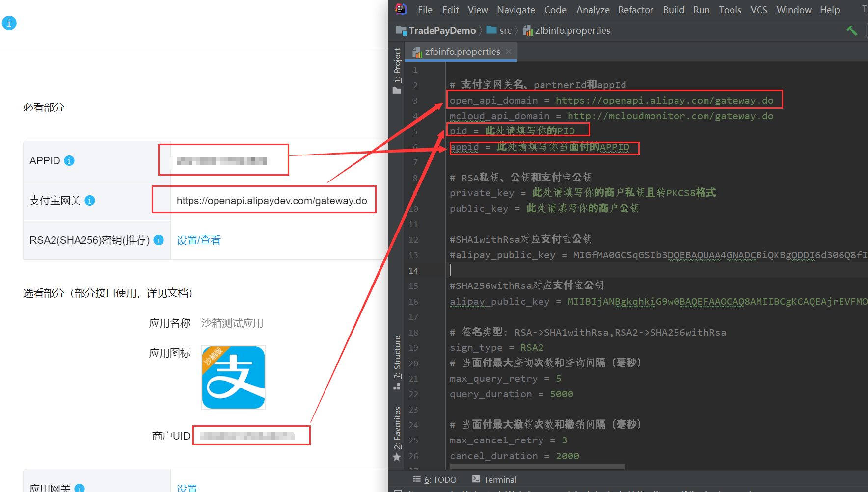The width and height of the screenshot is (868, 492).
Task: Click the blurred APPID value field
Action: point(222,160)
